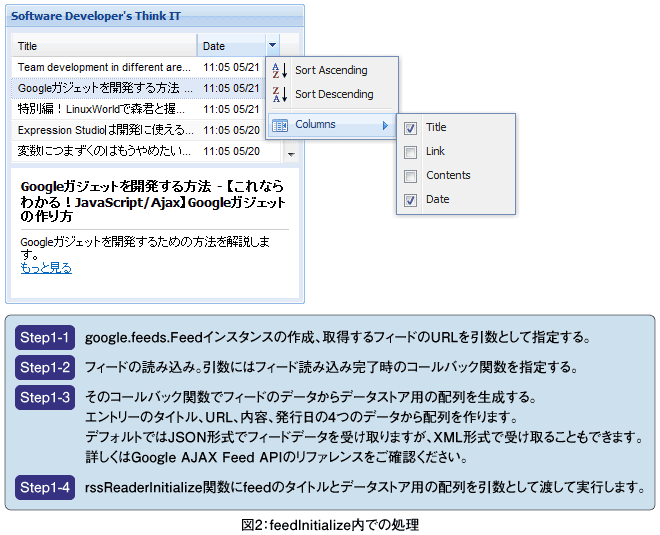
Task: Click the Sort Ascending A-Z icon
Action: (x=279, y=70)
